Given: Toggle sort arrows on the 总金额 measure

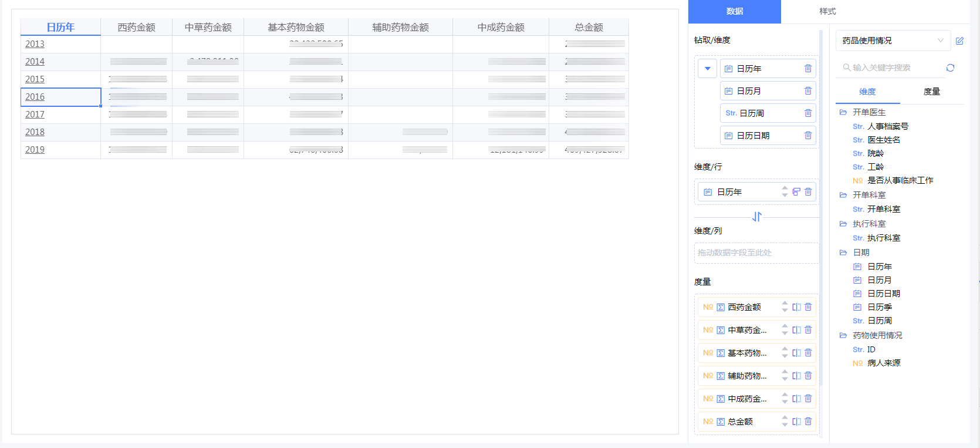Looking at the screenshot, I should pos(785,422).
